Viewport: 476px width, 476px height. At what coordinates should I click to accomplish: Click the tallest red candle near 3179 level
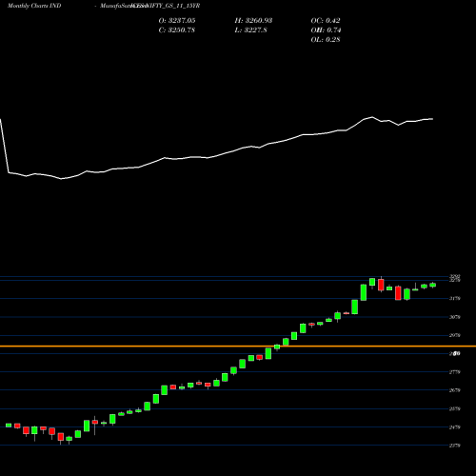coord(398,293)
